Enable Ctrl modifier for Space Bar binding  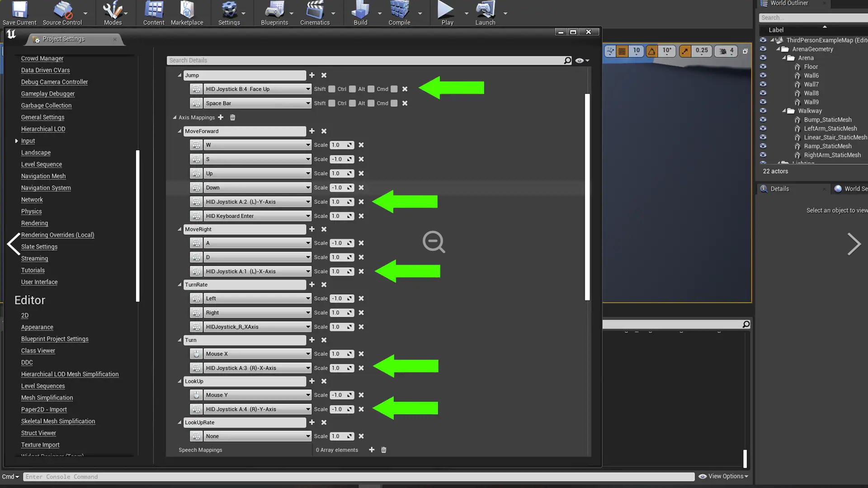(x=352, y=103)
